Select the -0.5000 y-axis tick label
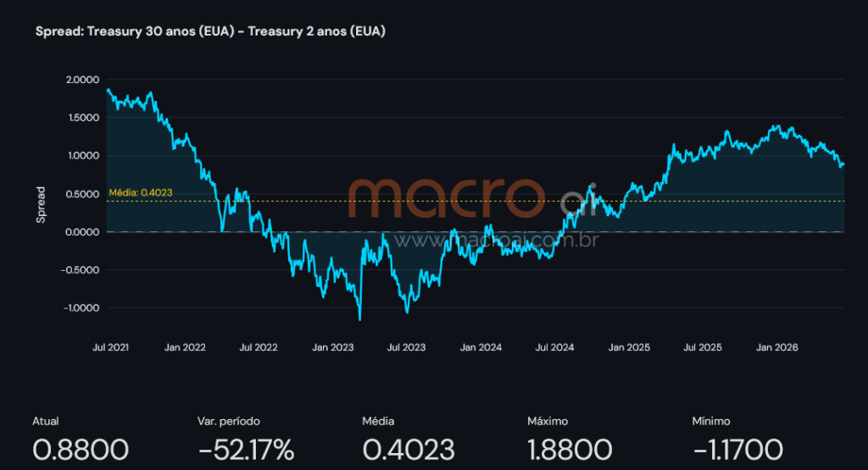This screenshot has height=470, width=868. [x=81, y=270]
